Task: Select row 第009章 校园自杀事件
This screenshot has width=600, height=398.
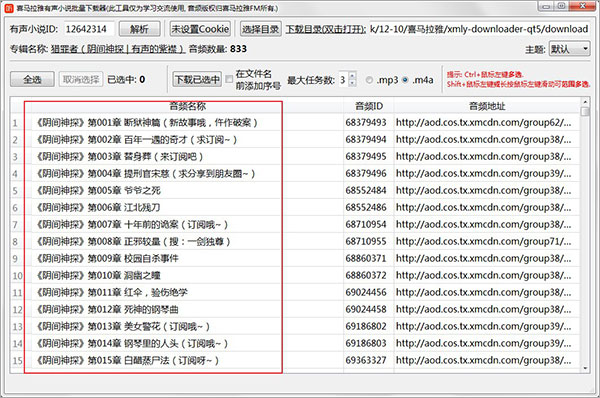Action: [x=188, y=258]
